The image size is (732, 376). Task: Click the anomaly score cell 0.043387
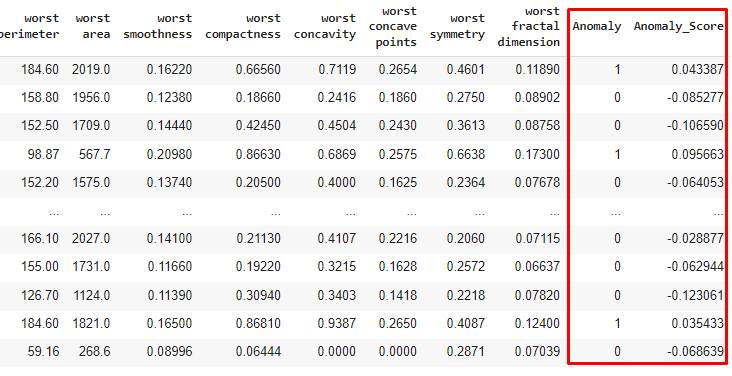[x=697, y=70]
